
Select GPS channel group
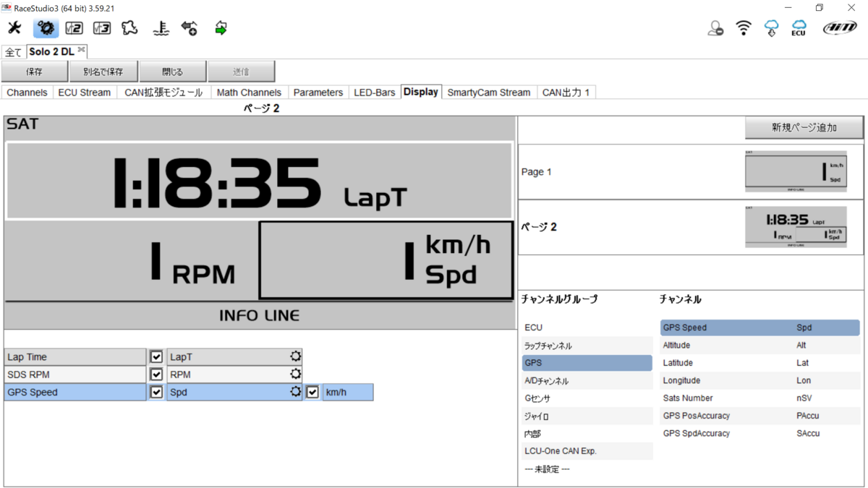(x=587, y=363)
